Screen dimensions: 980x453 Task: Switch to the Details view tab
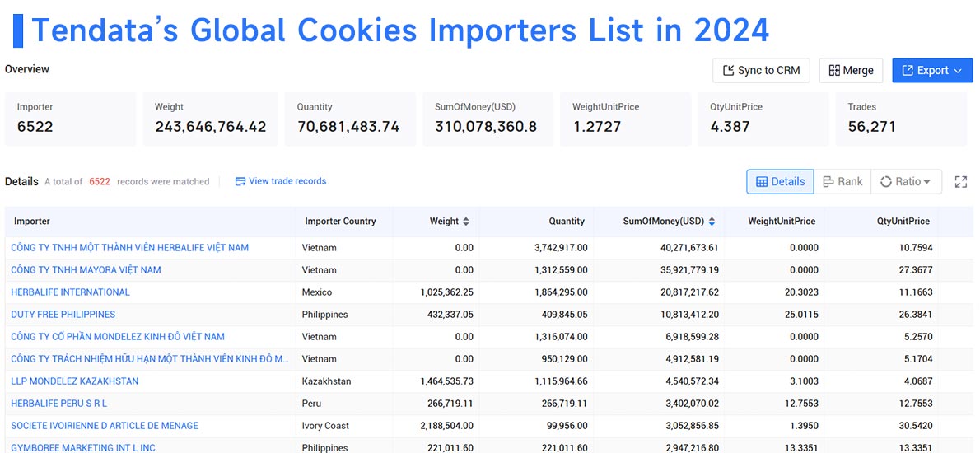coord(780,182)
